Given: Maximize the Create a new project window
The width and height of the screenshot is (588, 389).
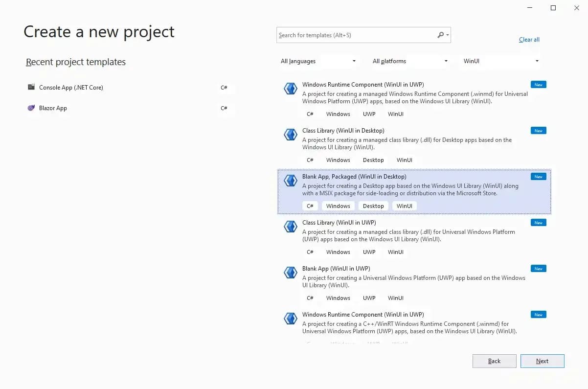Looking at the screenshot, I should [x=553, y=8].
